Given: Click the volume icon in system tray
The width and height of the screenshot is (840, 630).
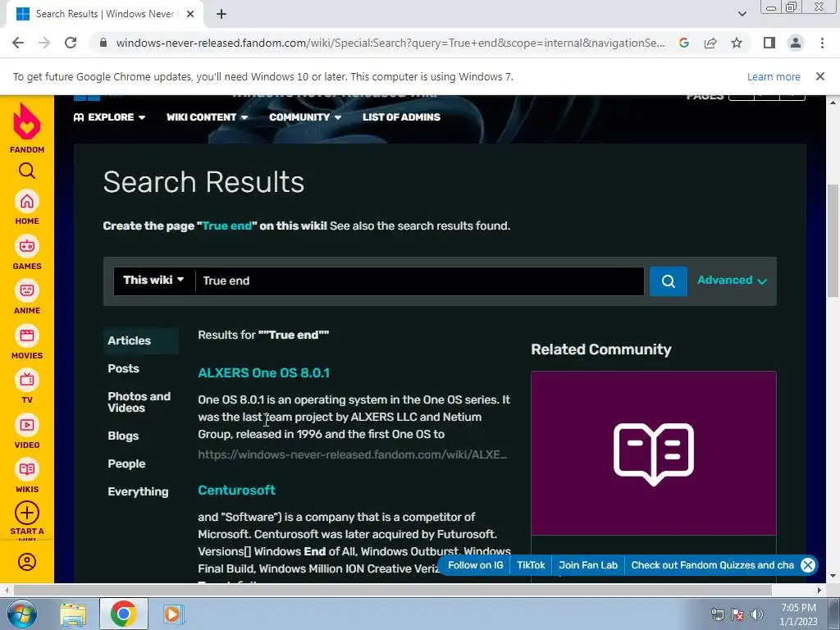Looking at the screenshot, I should pyautogui.click(x=757, y=614).
